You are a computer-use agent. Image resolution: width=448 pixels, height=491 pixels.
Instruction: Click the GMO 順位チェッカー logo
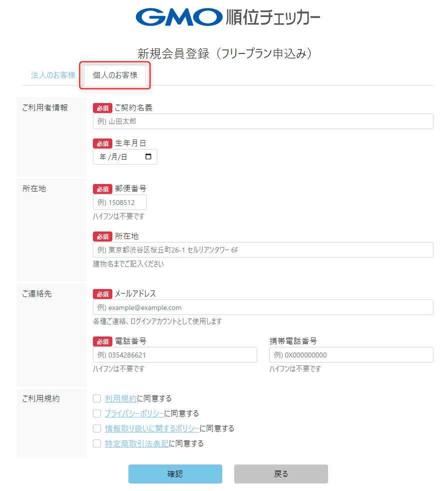pos(228,17)
